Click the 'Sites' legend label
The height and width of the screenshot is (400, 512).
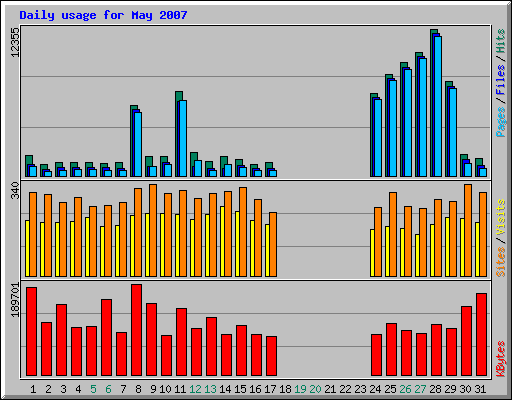501,262
